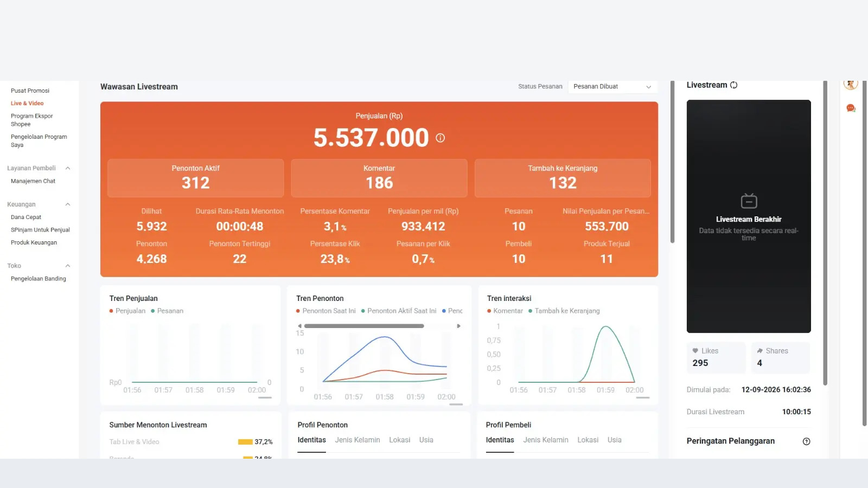Click the Tab Live & Video source row

coord(191,442)
